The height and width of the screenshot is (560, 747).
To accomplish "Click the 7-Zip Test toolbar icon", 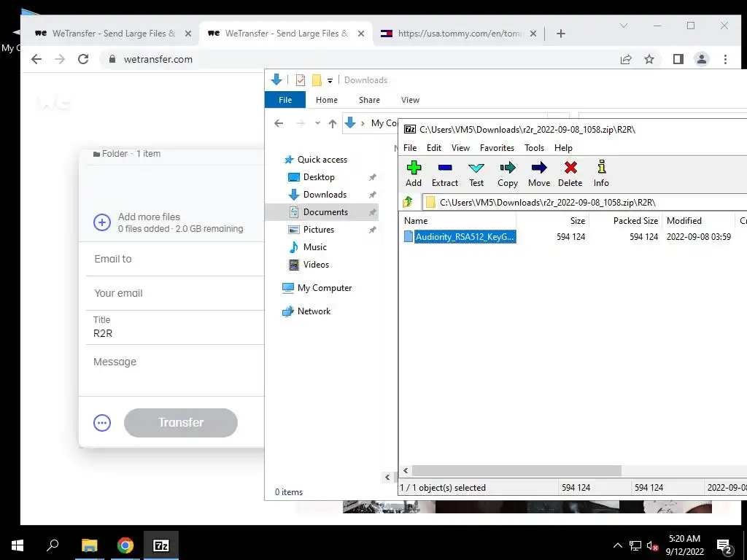I will (476, 174).
